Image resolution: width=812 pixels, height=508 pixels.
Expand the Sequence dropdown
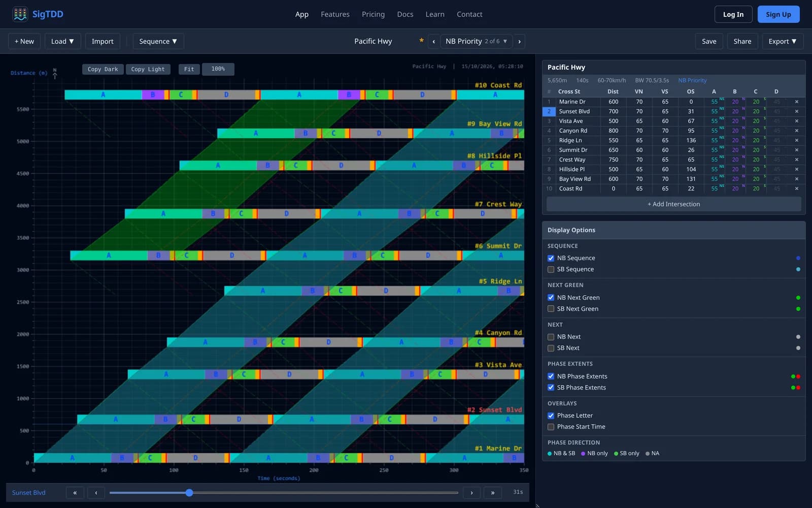(158, 42)
